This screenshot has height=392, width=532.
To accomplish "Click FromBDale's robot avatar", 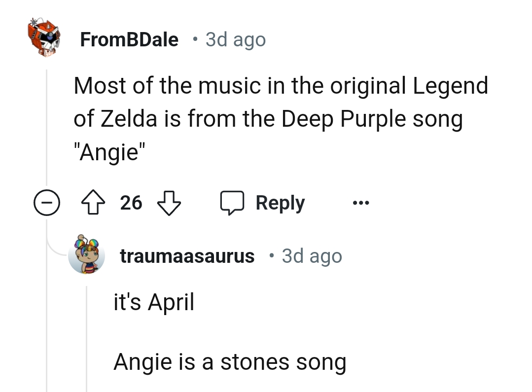I will click(43, 37).
